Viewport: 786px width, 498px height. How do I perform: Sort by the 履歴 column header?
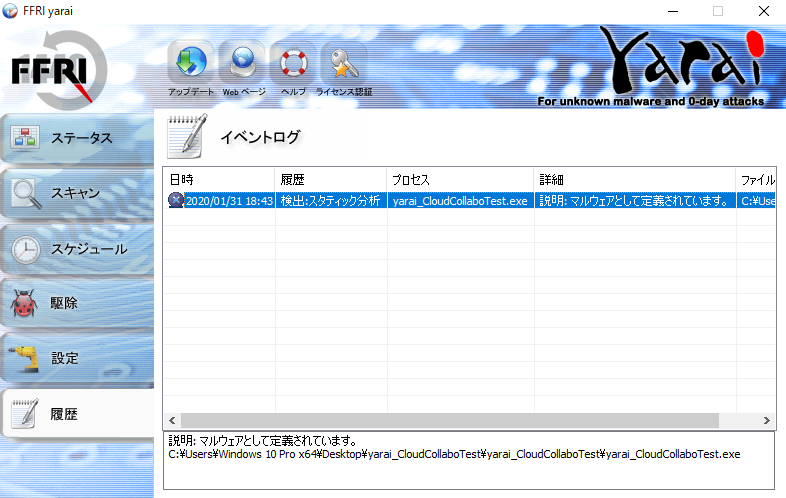(x=330, y=180)
